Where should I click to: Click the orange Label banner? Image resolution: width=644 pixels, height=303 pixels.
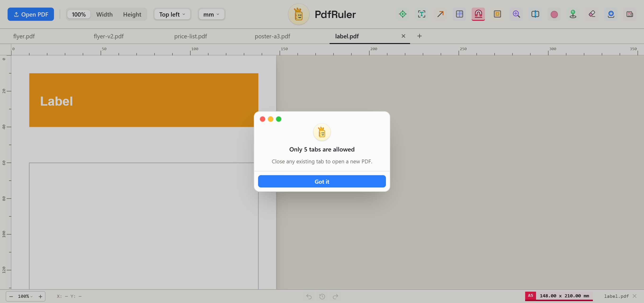click(x=143, y=100)
